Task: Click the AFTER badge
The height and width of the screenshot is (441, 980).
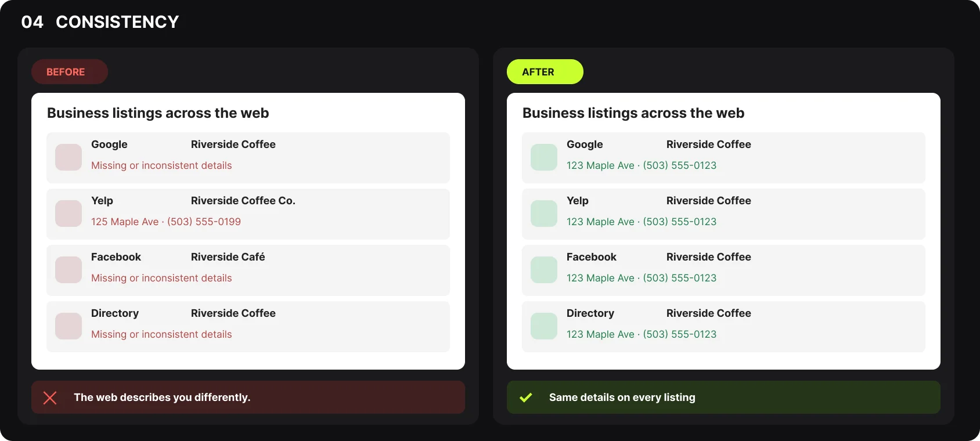Action: pos(545,72)
